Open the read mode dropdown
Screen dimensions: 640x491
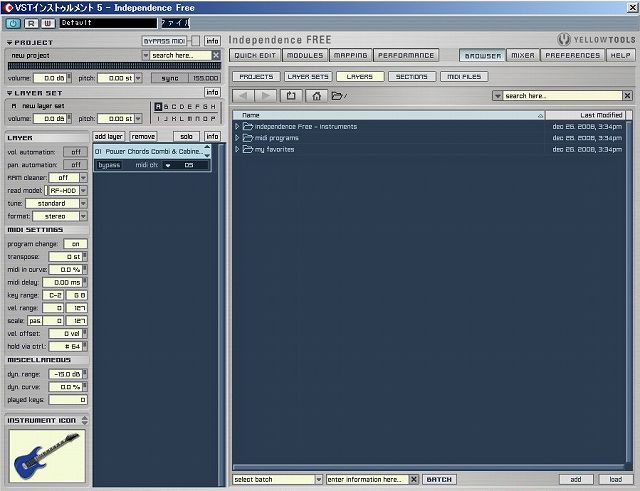coord(83,191)
